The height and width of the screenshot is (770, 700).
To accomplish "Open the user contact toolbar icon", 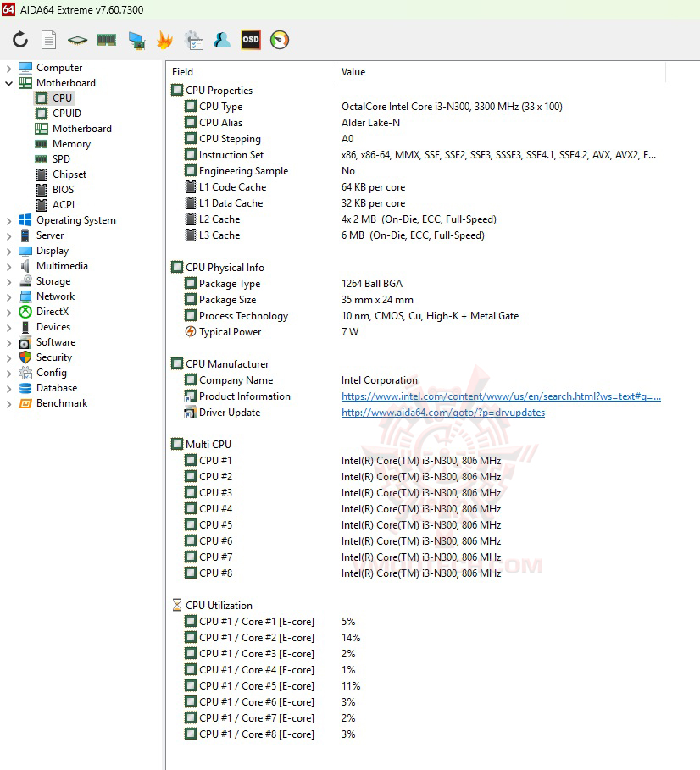I will coord(222,40).
